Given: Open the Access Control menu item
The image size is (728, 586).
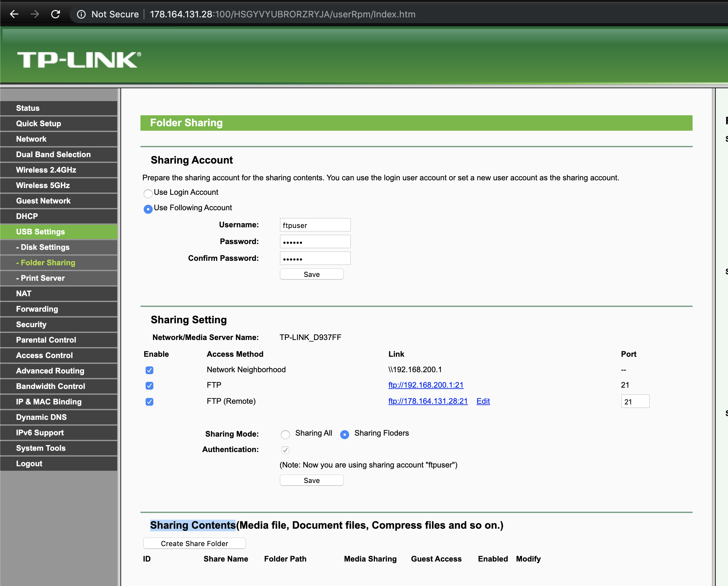Looking at the screenshot, I should point(59,355).
